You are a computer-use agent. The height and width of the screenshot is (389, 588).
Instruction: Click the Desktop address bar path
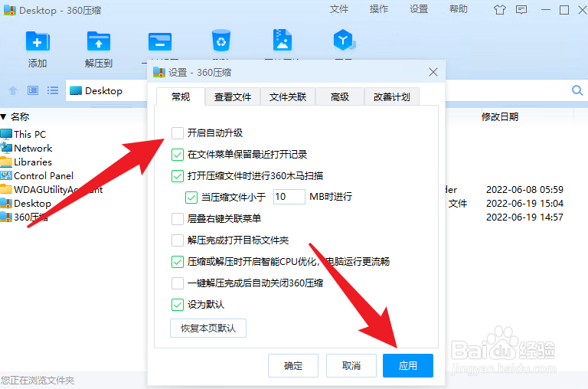(x=103, y=91)
